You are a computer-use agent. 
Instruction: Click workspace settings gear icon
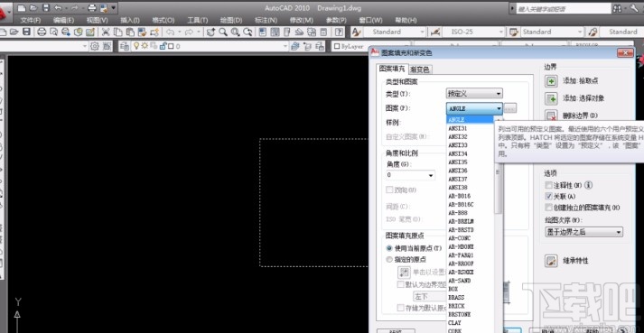pos(95,46)
